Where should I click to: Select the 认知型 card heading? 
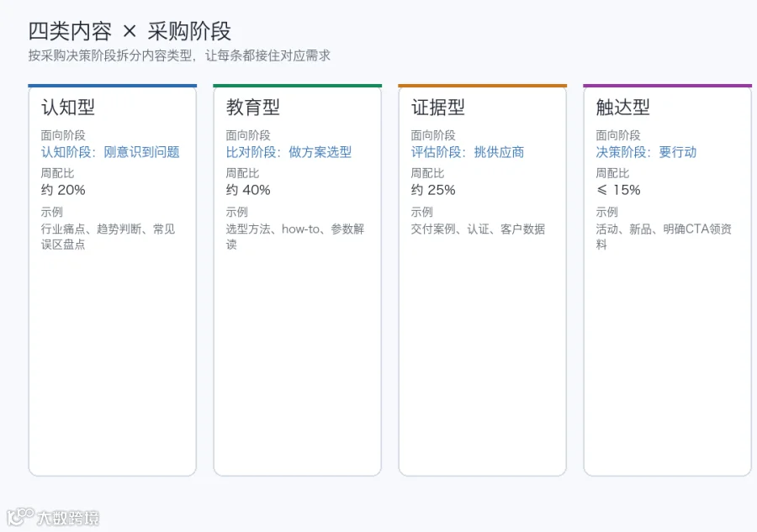[68, 107]
